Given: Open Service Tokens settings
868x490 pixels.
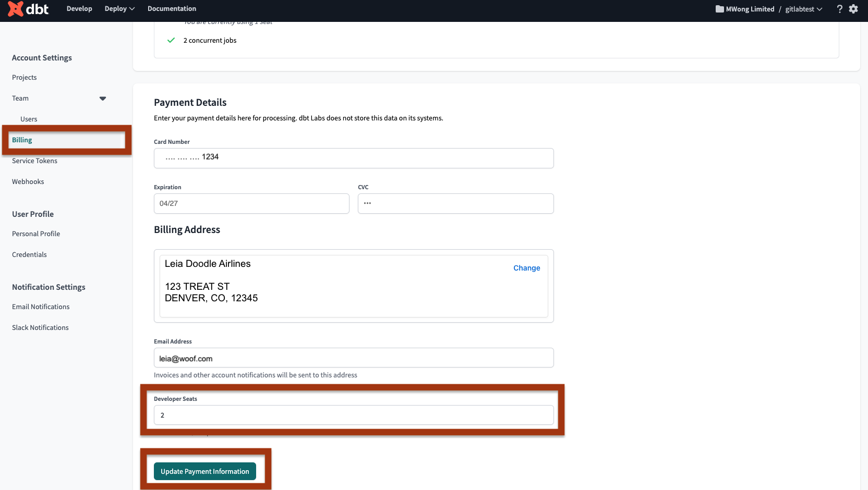Looking at the screenshot, I should (34, 161).
